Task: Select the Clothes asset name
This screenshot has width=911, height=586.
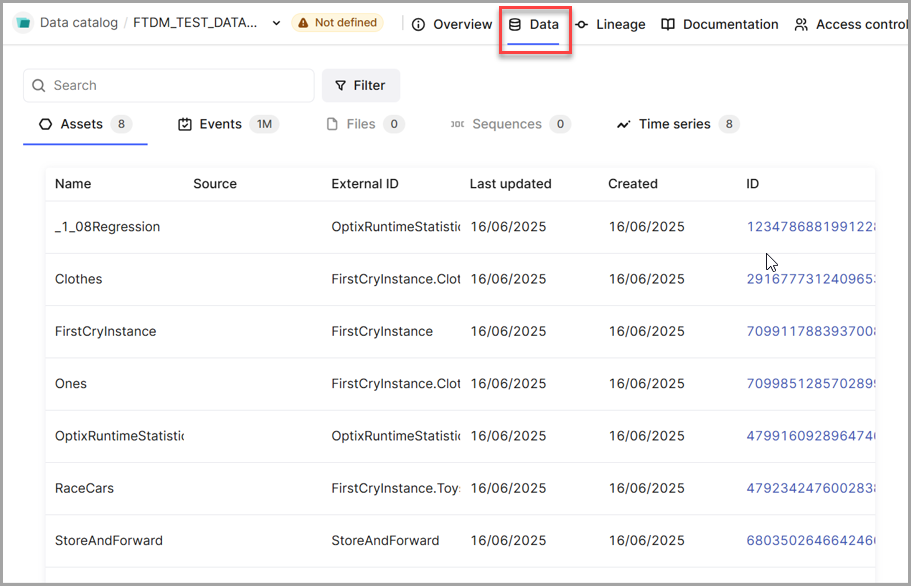Action: (x=78, y=279)
